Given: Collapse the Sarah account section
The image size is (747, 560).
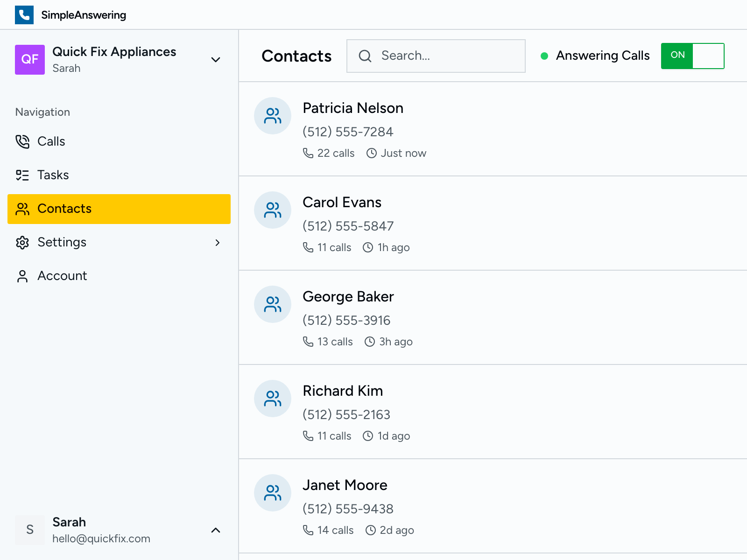Looking at the screenshot, I should (216, 530).
